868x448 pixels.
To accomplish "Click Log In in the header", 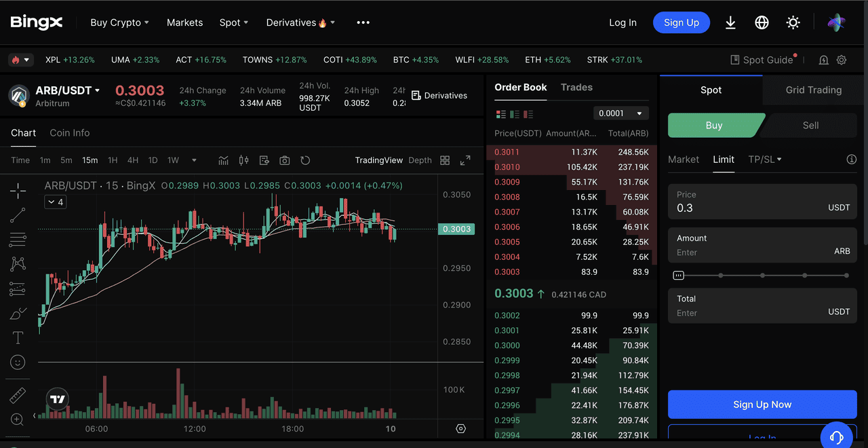I will [623, 22].
